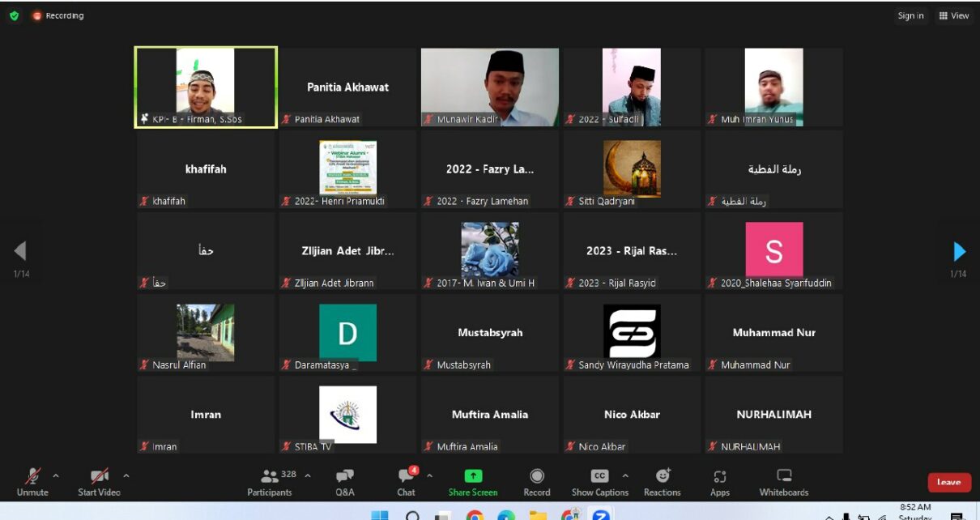Go to next page of participants

click(x=959, y=251)
